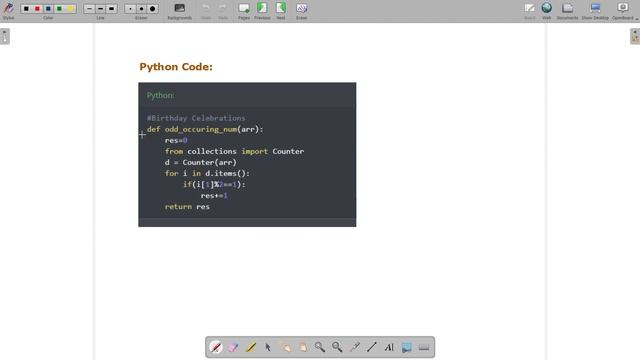Expand the left side panel tab

click(x=5, y=36)
